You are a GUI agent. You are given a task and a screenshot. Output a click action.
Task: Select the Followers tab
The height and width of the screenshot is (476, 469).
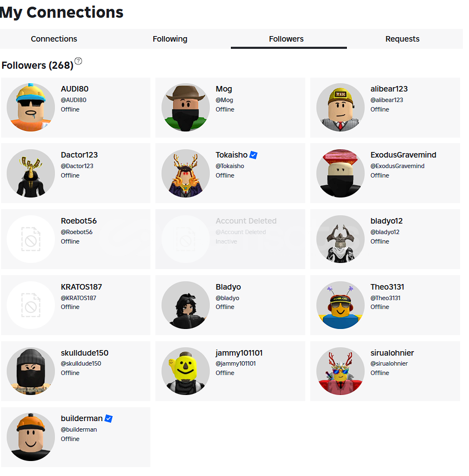tap(286, 39)
